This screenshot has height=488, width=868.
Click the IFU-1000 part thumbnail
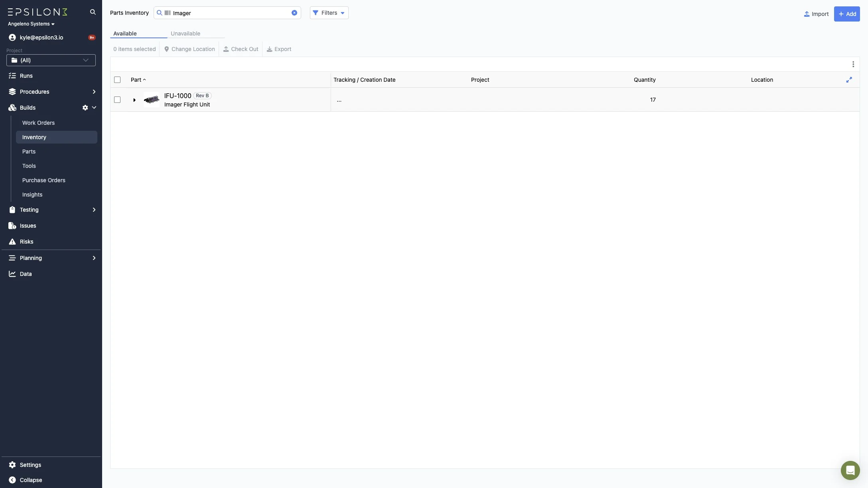(152, 100)
